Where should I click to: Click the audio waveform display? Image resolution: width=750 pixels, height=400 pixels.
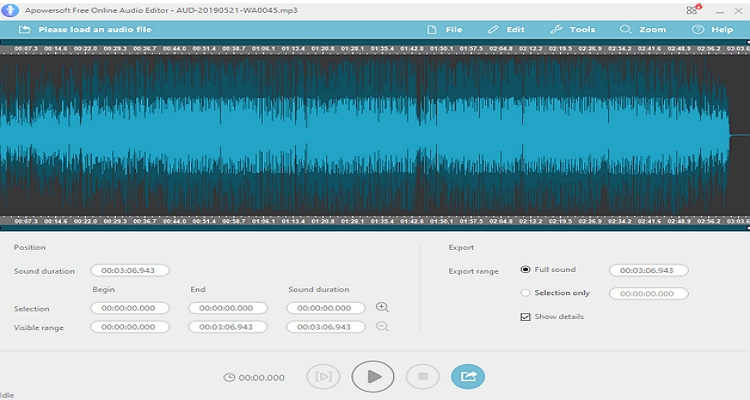[375, 135]
